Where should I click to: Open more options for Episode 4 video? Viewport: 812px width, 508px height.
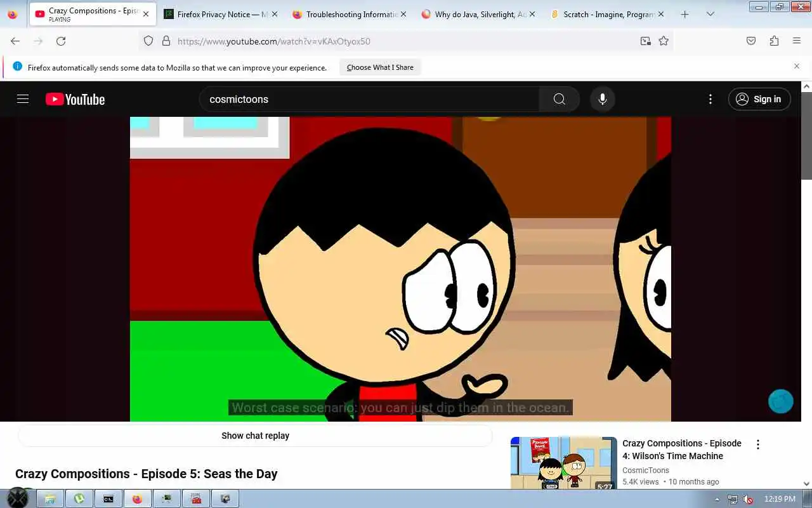point(757,444)
